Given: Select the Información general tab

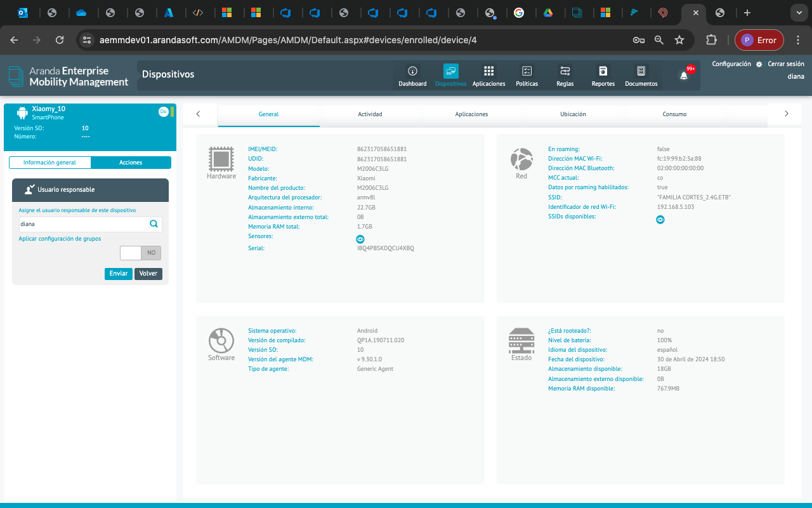Looking at the screenshot, I should click(49, 163).
